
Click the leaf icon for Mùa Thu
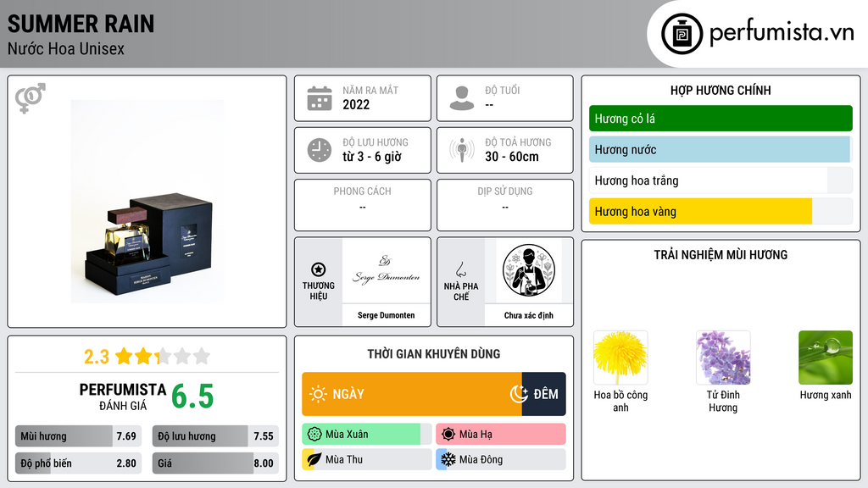(x=314, y=459)
